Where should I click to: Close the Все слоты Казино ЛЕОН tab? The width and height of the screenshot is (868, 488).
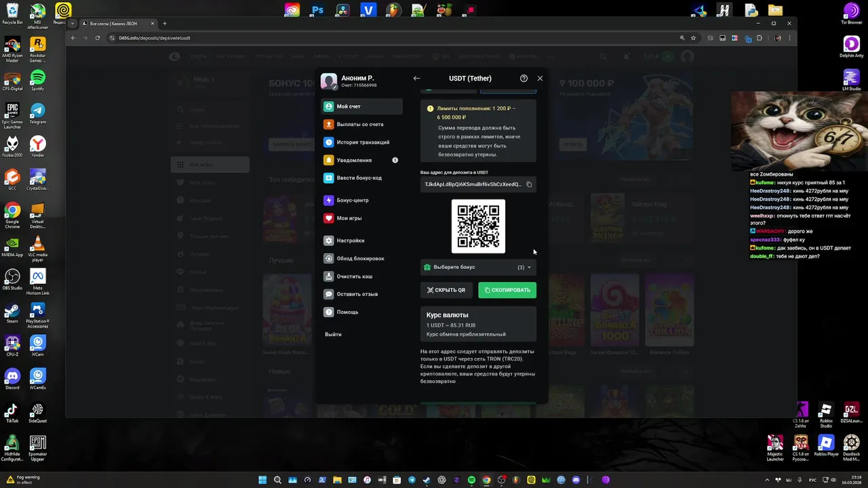point(153,24)
